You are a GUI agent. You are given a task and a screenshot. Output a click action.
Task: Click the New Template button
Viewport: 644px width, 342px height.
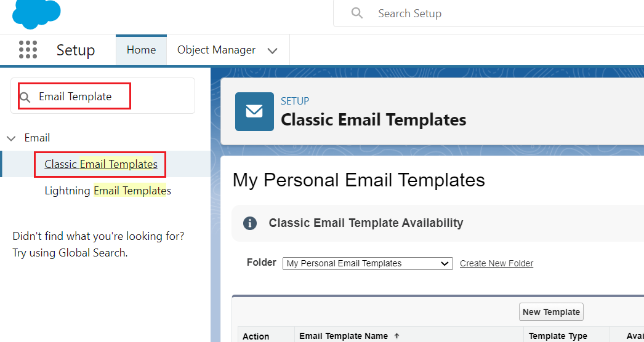pyautogui.click(x=551, y=312)
